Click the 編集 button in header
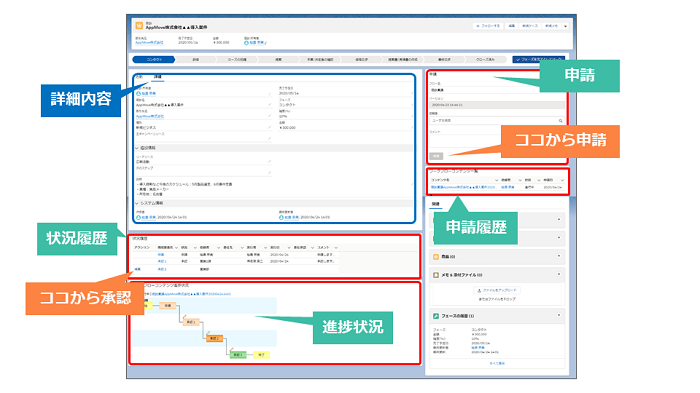700x393 pixels. coord(512,26)
